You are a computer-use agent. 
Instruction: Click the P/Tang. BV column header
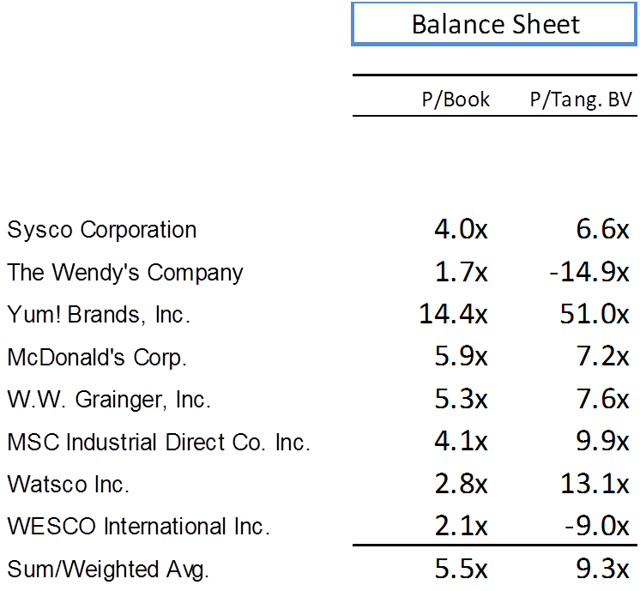[x=580, y=100]
